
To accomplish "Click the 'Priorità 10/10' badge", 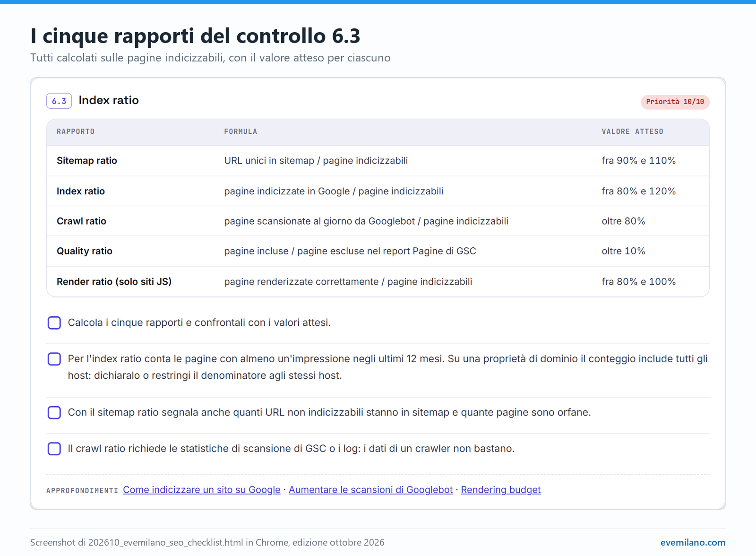I will pos(675,102).
